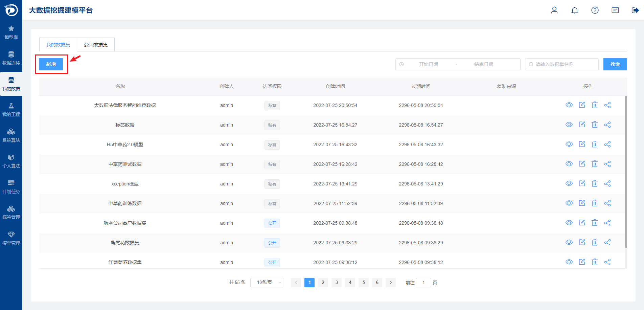Select the 我的数据集 tab
644x310 pixels.
click(58, 45)
